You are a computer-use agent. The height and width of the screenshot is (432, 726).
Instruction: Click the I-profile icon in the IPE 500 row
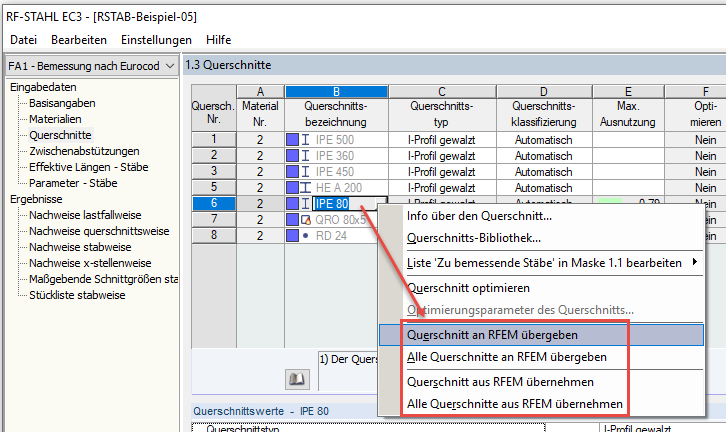point(305,140)
